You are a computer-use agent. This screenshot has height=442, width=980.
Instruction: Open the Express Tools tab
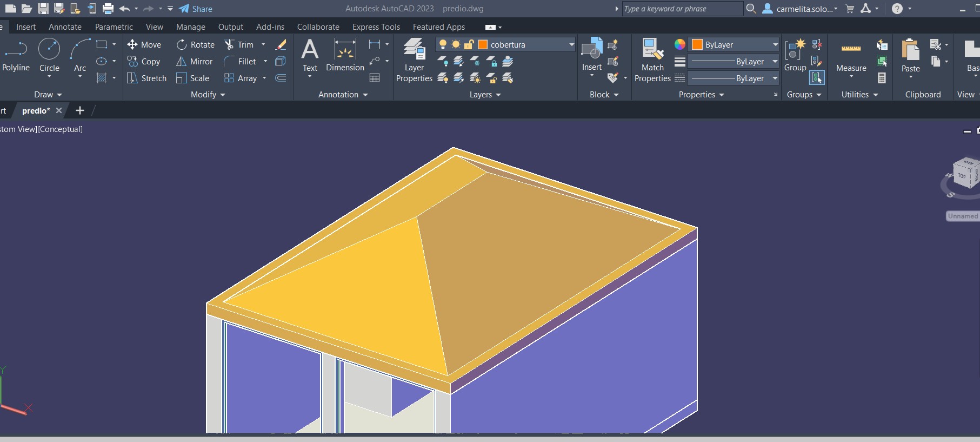click(x=376, y=27)
